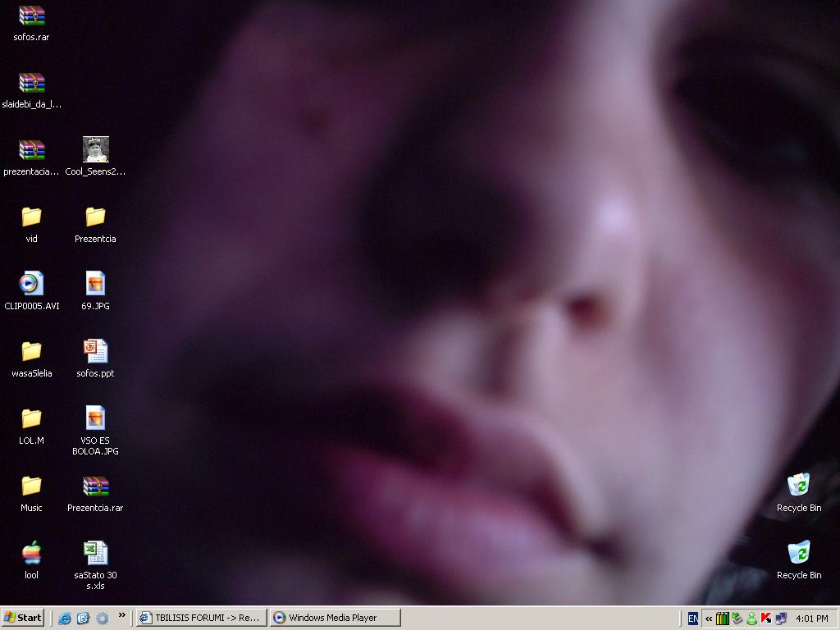Screen dimensions: 840x630
Task: Show hidden tray icons arrow
Action: (x=709, y=619)
